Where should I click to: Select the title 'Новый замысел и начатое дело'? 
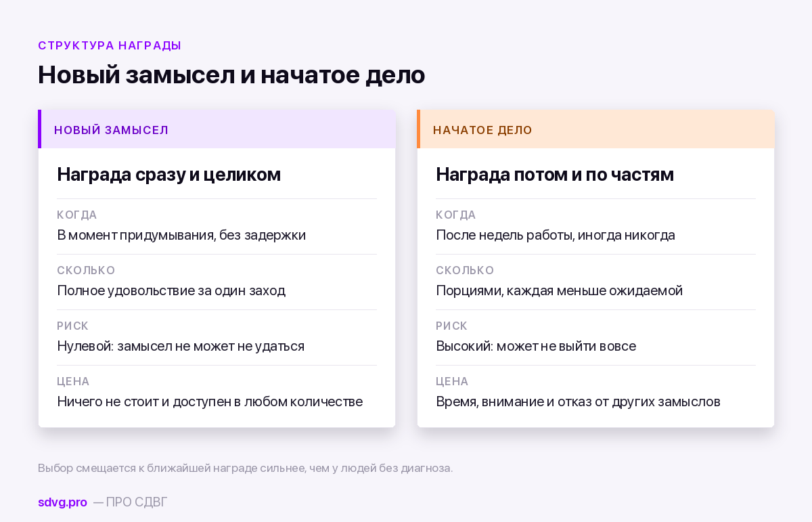point(231,75)
